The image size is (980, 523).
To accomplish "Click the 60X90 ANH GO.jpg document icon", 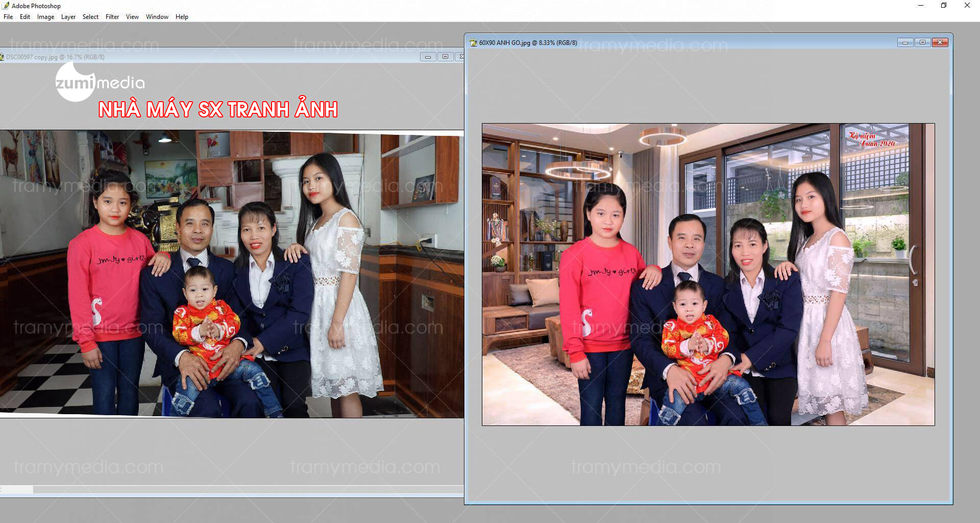I will (x=473, y=43).
